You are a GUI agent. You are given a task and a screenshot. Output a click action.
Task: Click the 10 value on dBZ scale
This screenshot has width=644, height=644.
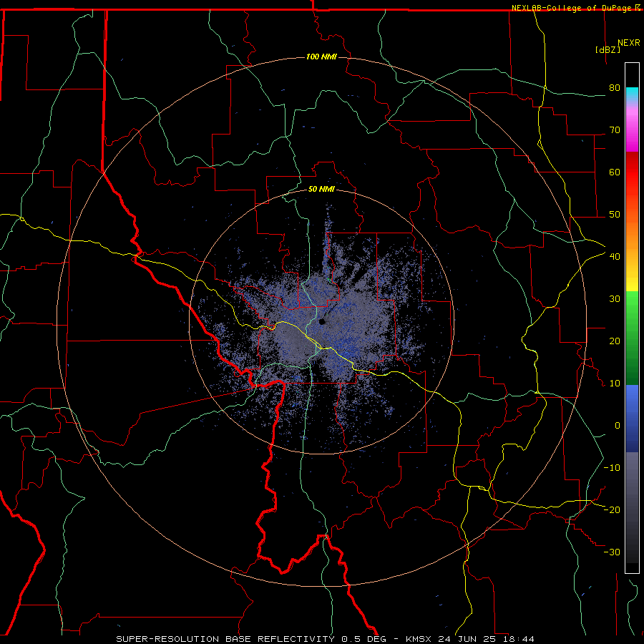click(x=615, y=384)
